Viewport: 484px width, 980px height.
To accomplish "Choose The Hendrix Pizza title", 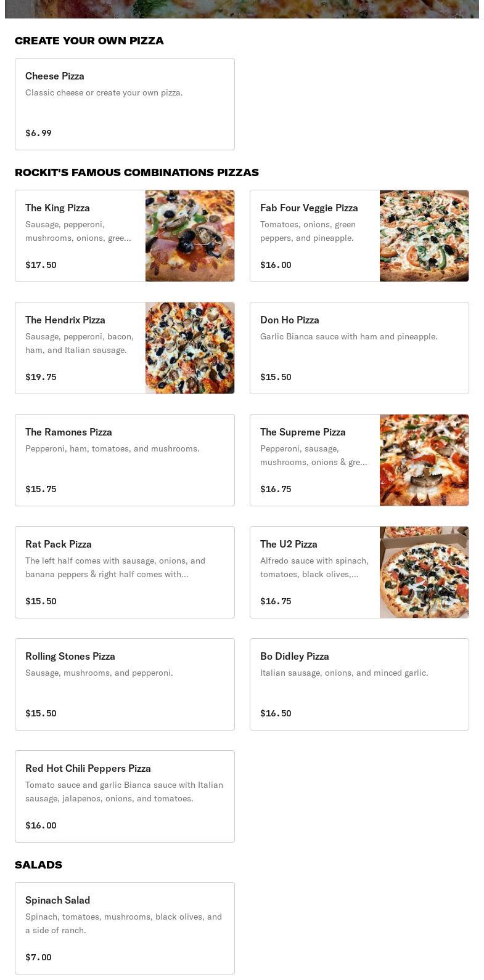I will [65, 320].
